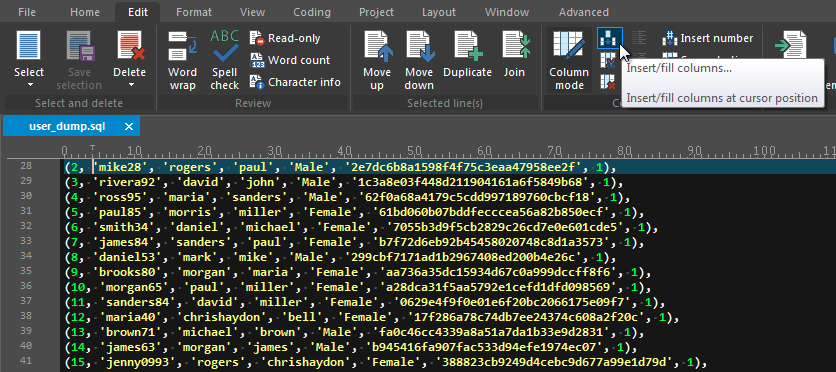Image resolution: width=836 pixels, height=372 pixels.
Task: Click 'brooks80' on line 35
Action: point(128,273)
